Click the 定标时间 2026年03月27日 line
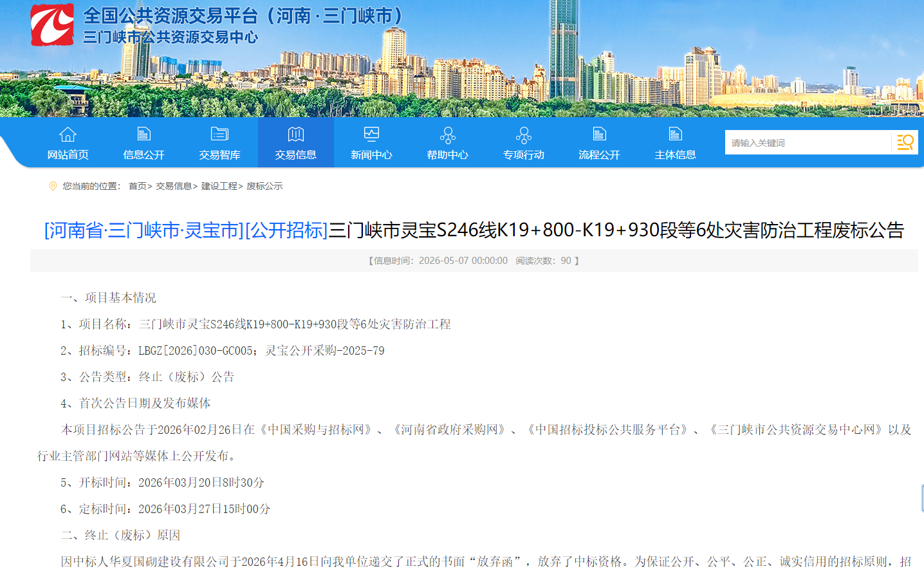This screenshot has height=580, width=924. pos(165,509)
